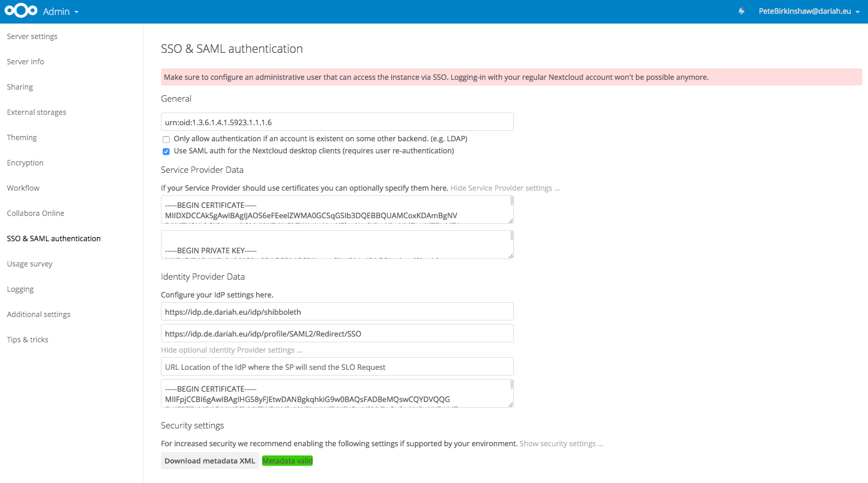Uncheck Use SAML auth for desktop clients
Viewport: 868px width, 483px height.
pos(166,152)
